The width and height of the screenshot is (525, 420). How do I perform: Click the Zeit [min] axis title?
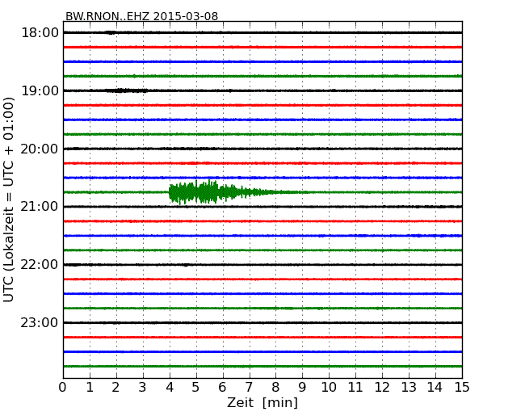click(262, 402)
